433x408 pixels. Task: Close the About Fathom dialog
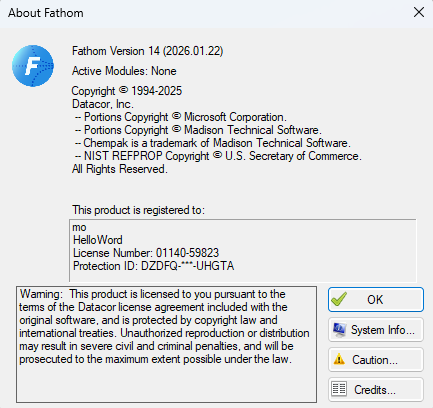419,13
